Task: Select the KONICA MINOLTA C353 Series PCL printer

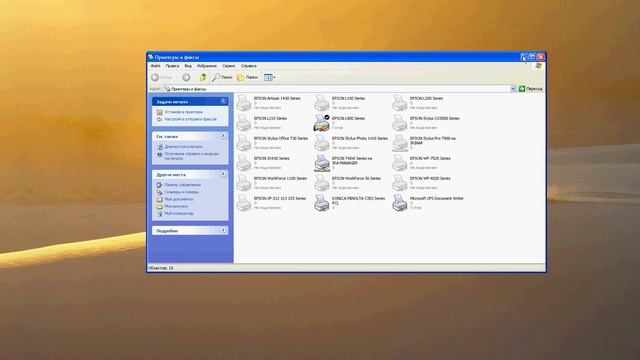Action: point(350,203)
